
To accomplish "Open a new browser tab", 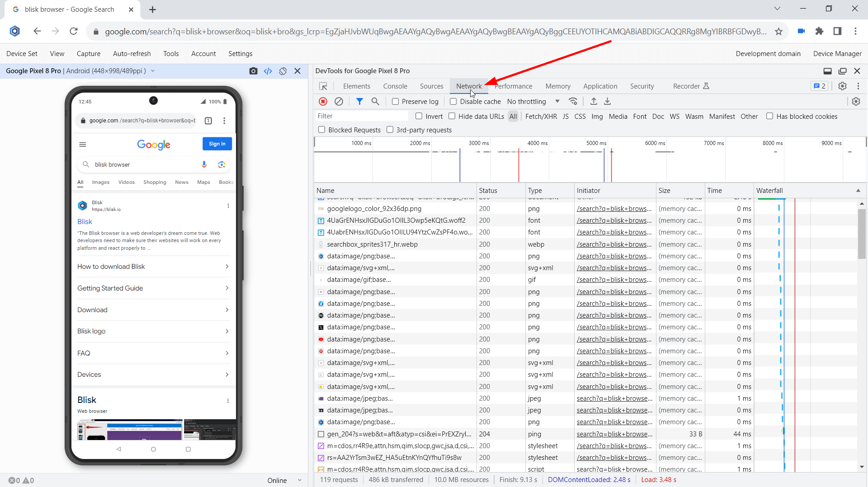I will [x=153, y=9].
